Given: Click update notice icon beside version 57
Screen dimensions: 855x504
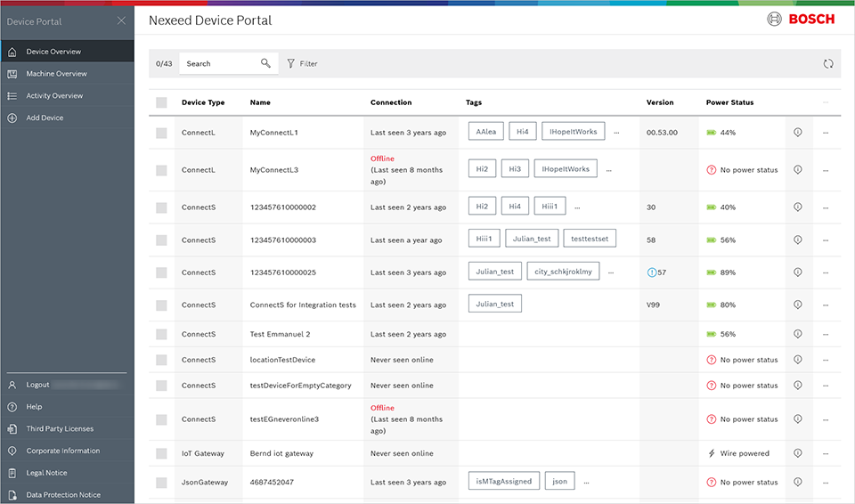Looking at the screenshot, I should 651,272.
